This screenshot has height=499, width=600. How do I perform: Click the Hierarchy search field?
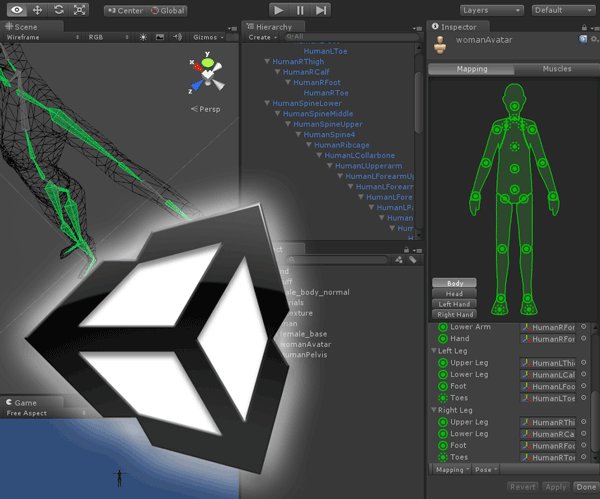pos(351,37)
